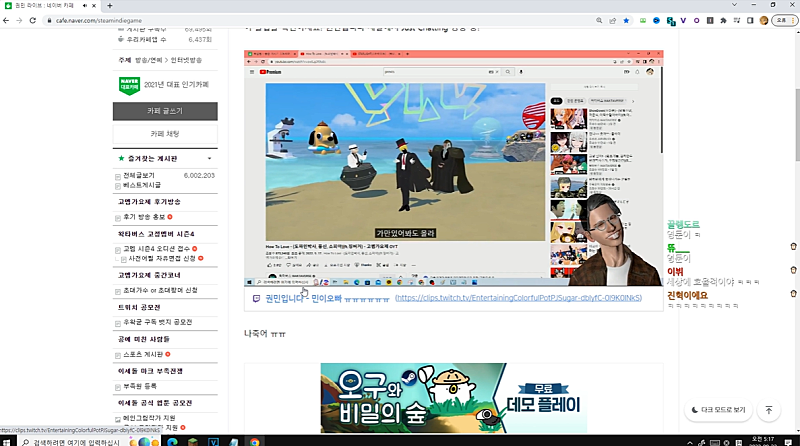Open 부족원 등록 board

tap(140, 386)
